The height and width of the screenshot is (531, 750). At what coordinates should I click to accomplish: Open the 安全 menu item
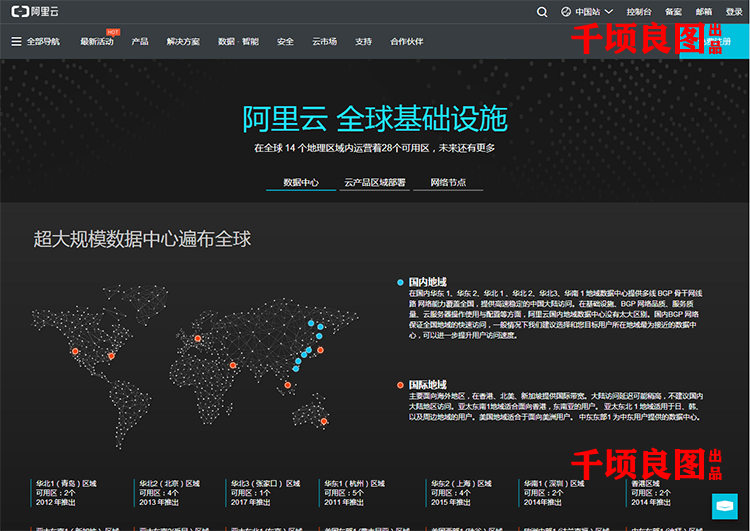coord(285,42)
